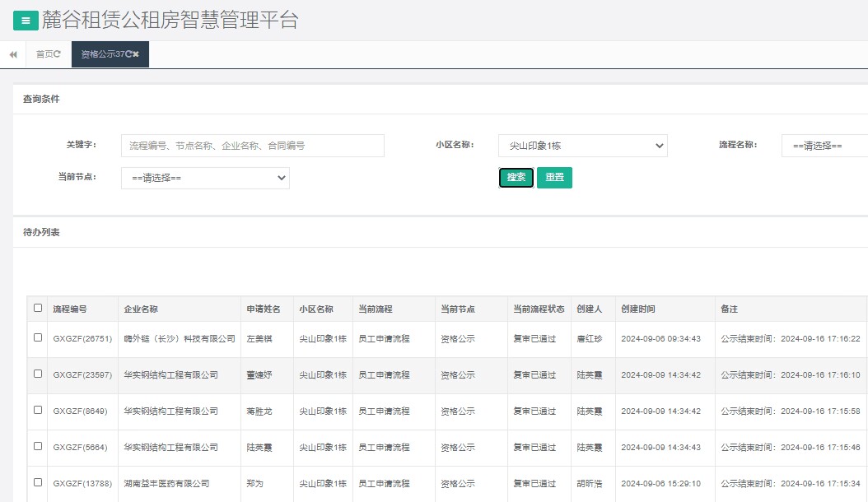Image resolution: width=868 pixels, height=502 pixels.
Task: Check the checkbox for 湖南益丰医药有限公司 row
Action: point(37,484)
